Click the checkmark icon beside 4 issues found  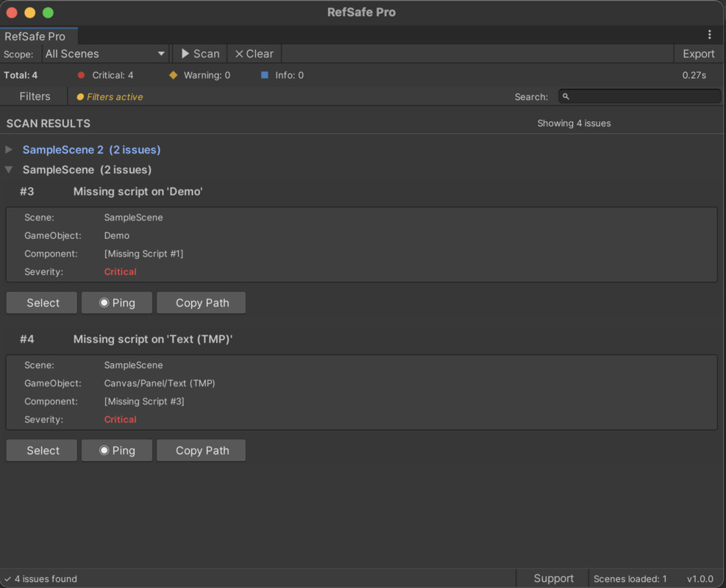pos(7,578)
